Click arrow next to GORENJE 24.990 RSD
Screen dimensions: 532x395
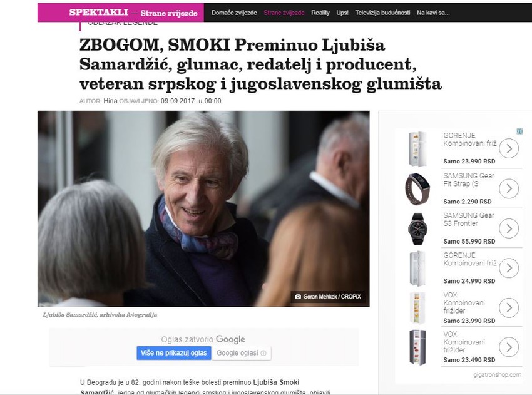click(509, 268)
